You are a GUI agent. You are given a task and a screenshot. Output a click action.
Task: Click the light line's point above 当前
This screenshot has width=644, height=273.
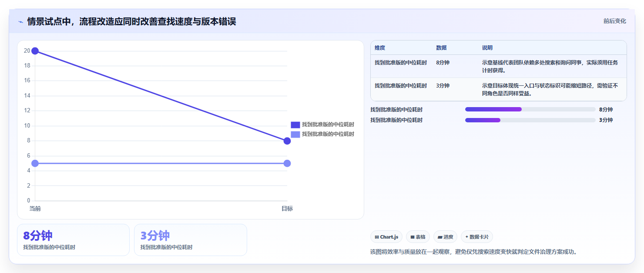pyautogui.click(x=35, y=163)
